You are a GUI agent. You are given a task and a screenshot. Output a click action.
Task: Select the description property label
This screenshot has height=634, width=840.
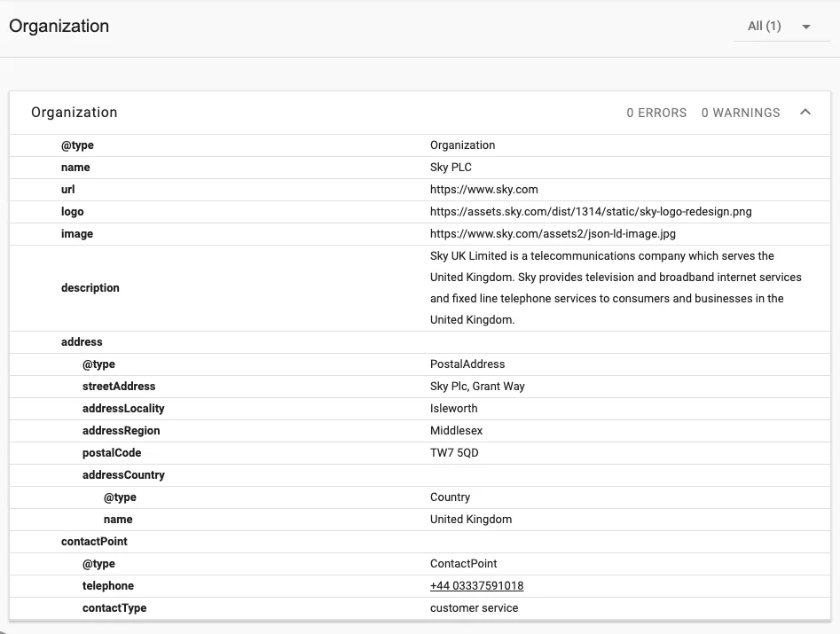coord(90,288)
